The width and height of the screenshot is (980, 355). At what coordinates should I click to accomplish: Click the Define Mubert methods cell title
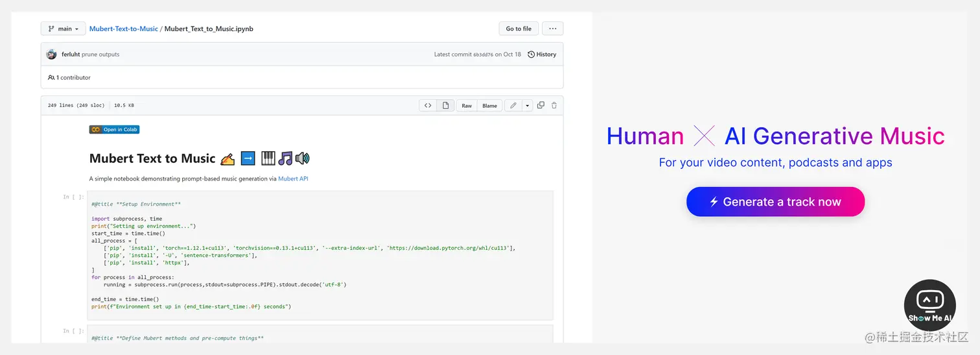[x=178, y=338]
